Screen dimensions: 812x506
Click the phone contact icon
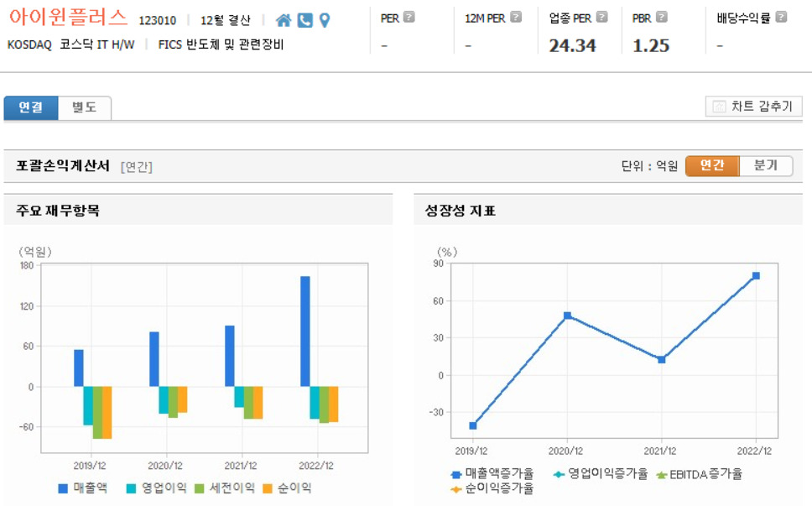click(304, 20)
